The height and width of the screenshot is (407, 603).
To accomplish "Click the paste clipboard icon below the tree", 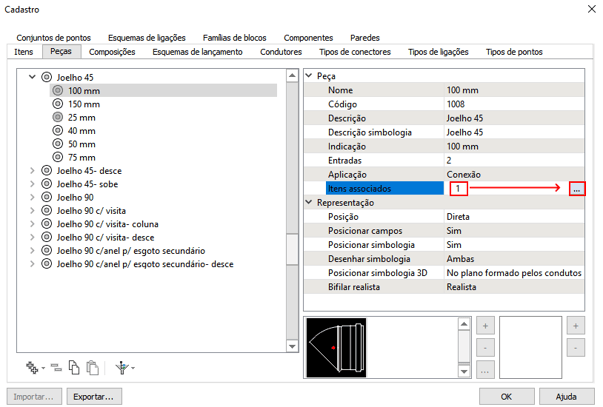I will point(92,367).
